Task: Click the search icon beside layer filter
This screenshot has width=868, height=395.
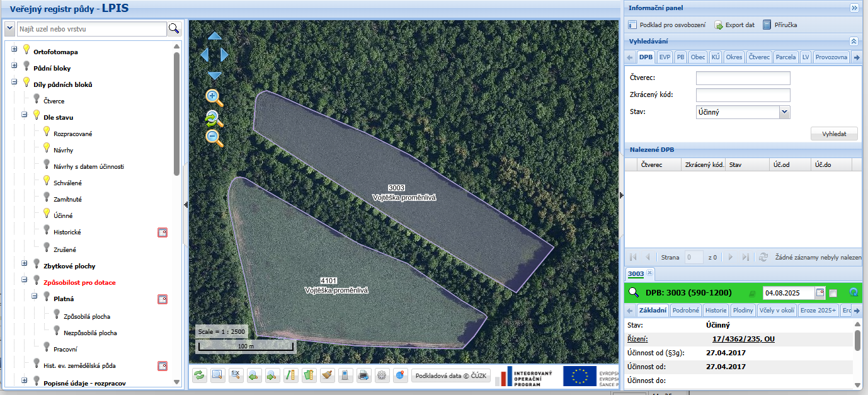Action: 174,29
